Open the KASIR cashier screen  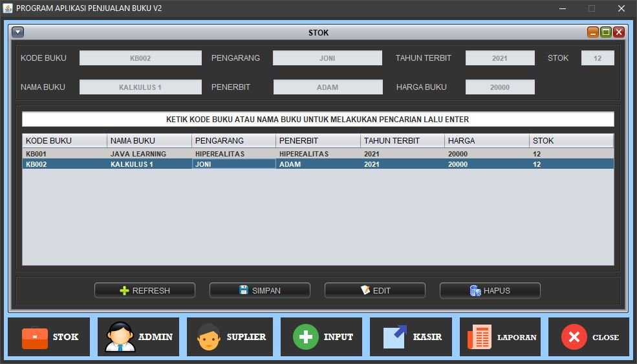click(x=412, y=337)
